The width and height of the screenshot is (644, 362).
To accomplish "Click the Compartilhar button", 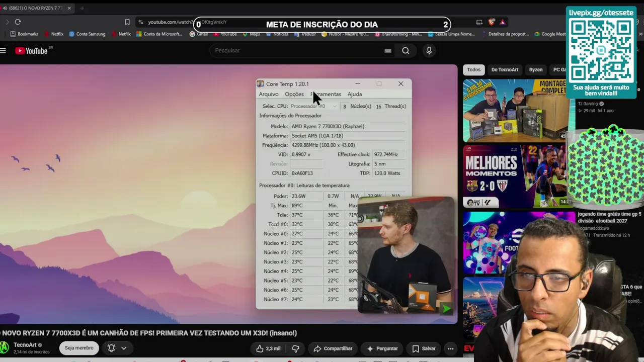I will coord(333,348).
